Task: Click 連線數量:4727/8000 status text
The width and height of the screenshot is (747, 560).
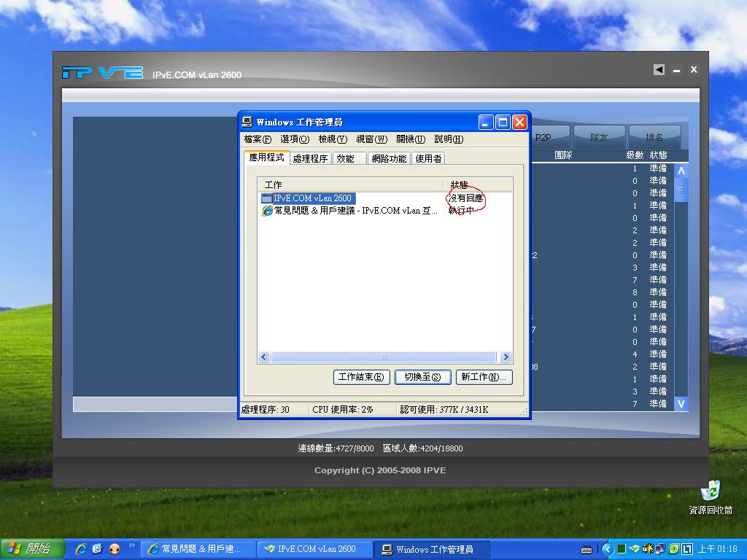Action: [x=336, y=448]
